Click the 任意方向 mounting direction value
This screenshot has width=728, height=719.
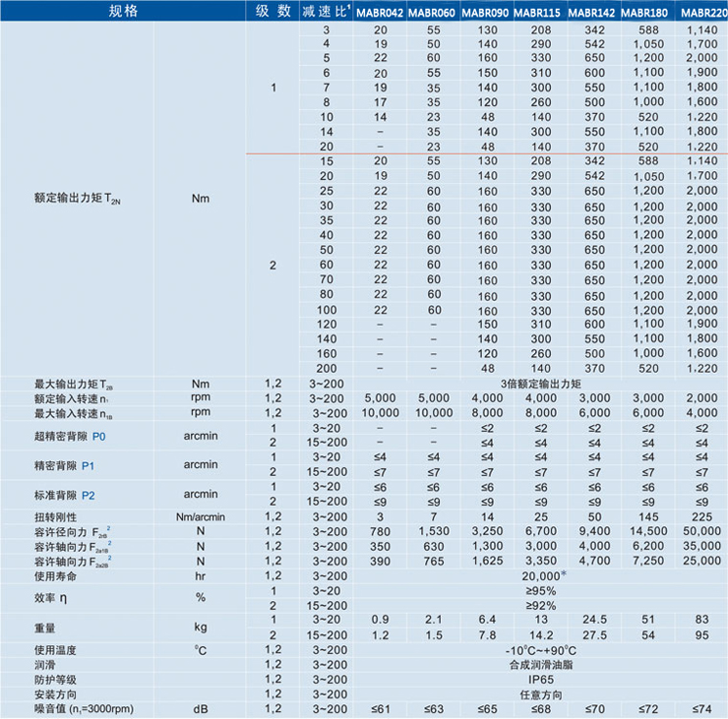[539, 693]
